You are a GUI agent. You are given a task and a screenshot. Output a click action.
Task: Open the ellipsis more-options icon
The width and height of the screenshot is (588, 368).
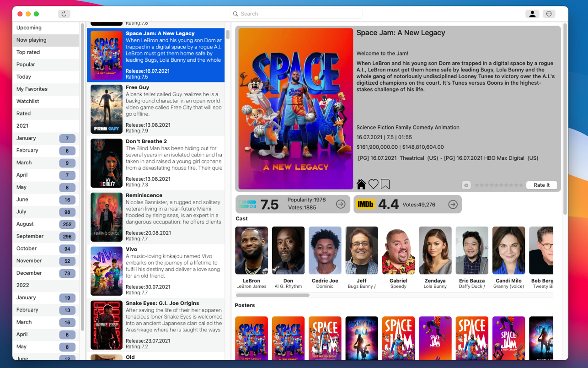[x=549, y=14]
